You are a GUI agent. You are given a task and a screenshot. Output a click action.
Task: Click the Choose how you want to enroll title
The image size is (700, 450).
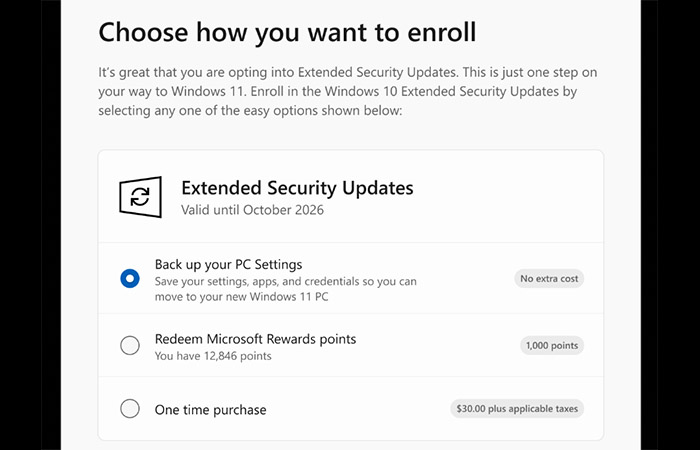(287, 33)
